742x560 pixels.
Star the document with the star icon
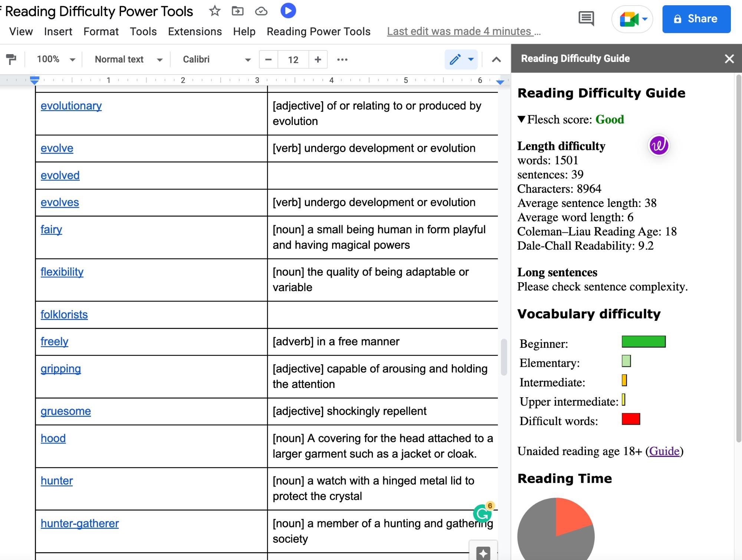pyautogui.click(x=215, y=11)
